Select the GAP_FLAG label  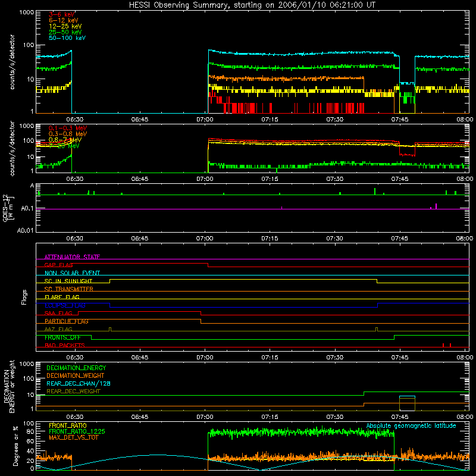pos(58,265)
